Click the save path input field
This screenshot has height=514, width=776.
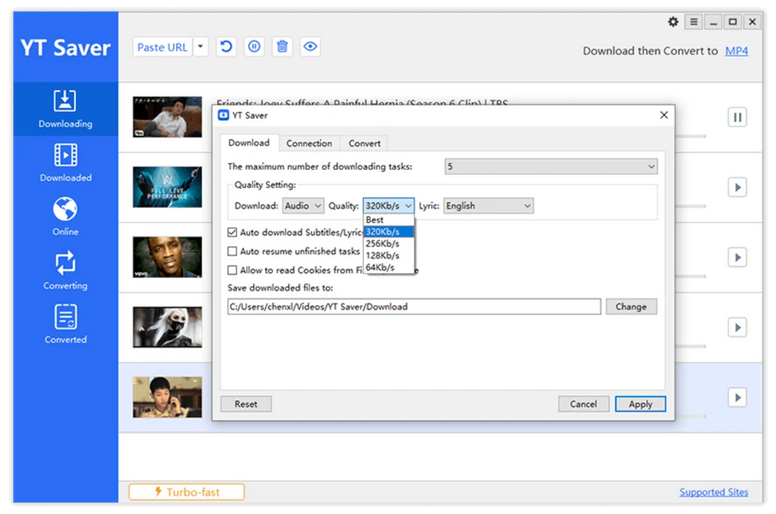[x=414, y=307]
